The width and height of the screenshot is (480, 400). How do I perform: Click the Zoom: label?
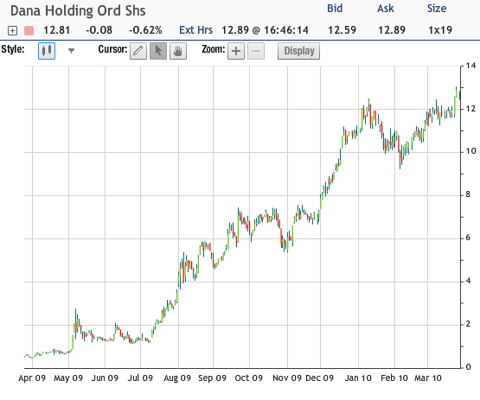(x=213, y=49)
